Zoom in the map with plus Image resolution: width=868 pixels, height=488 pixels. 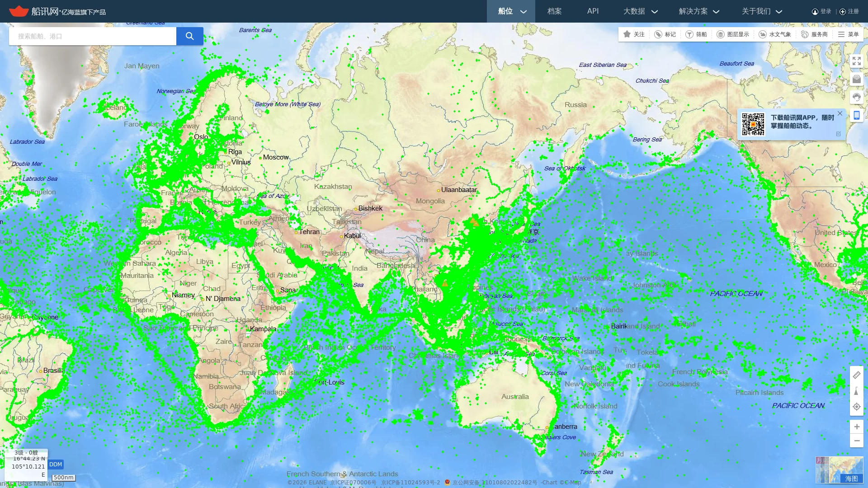pyautogui.click(x=856, y=427)
